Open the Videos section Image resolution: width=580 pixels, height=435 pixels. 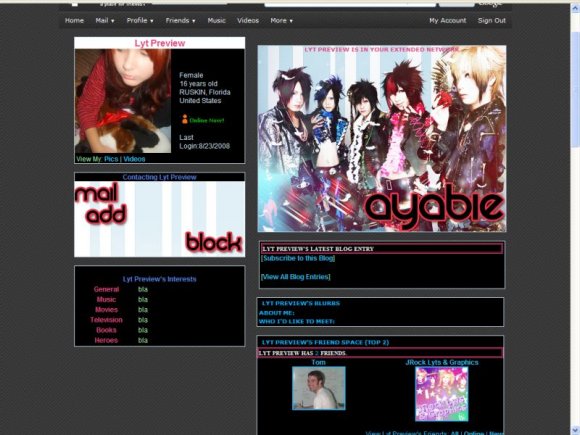[248, 21]
